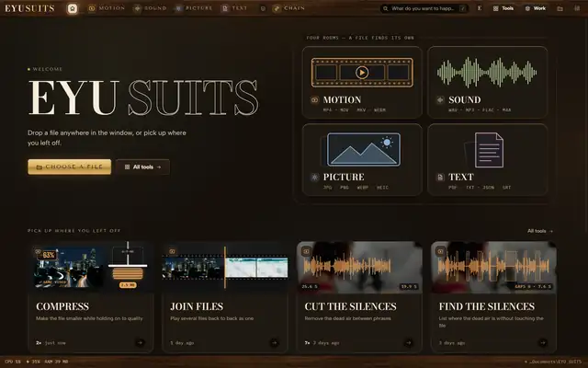The width and height of the screenshot is (588, 368).
Task: Switch to the Motion room tab
Action: 107,8
